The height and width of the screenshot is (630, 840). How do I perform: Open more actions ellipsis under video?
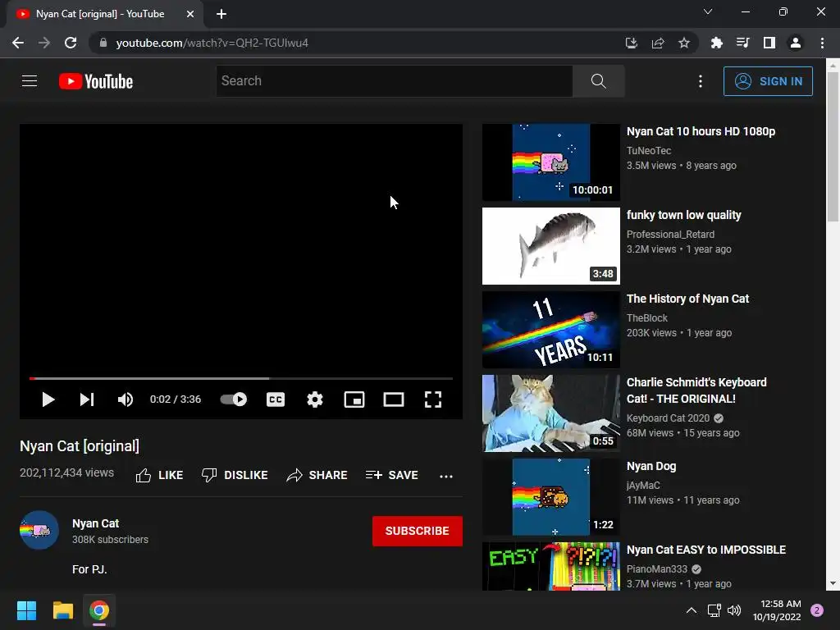click(x=445, y=476)
